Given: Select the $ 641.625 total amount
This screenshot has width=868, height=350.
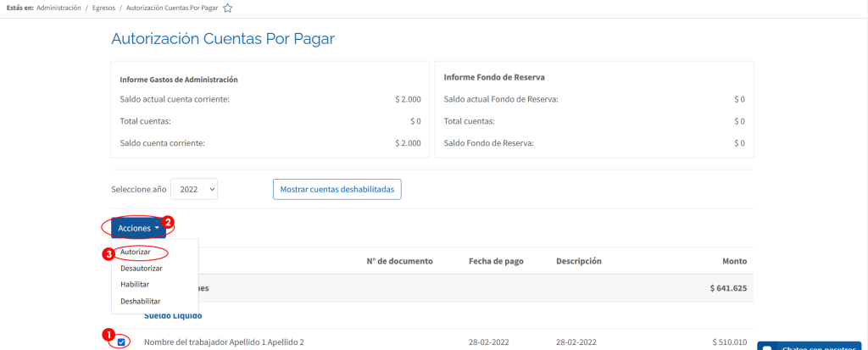Looking at the screenshot, I should [x=728, y=288].
